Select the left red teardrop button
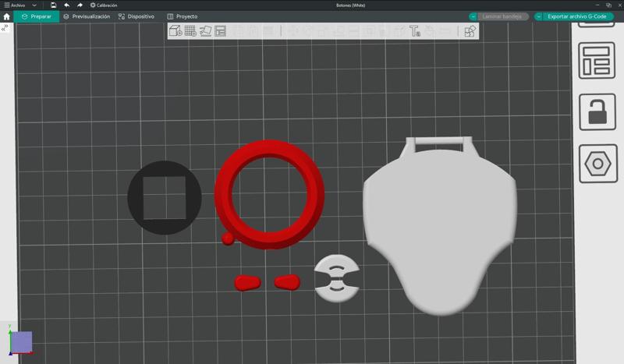Screen dimensions: 624x364 tap(247, 283)
